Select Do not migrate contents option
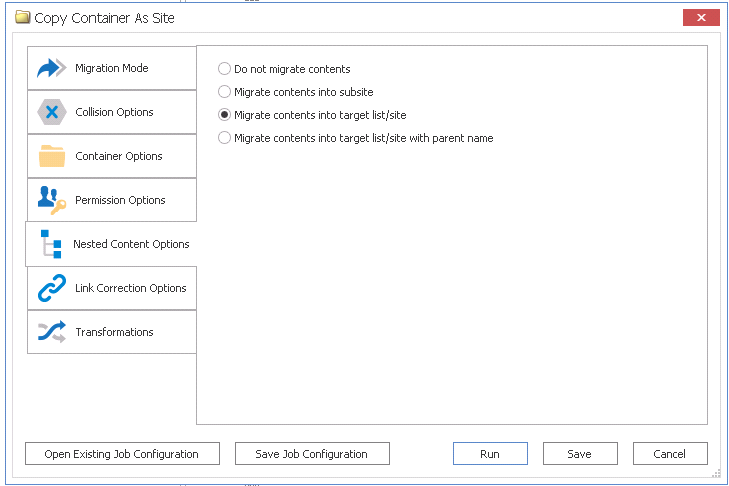729x486 pixels. pyautogui.click(x=224, y=69)
